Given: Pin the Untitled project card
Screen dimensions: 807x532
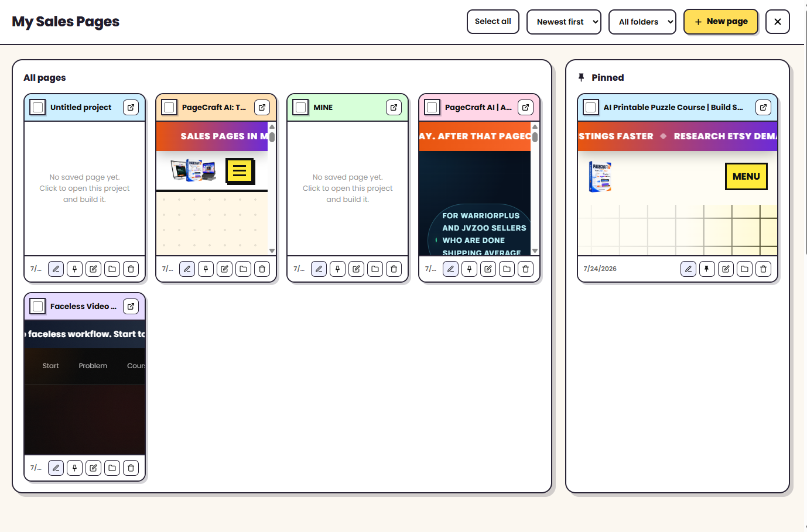Looking at the screenshot, I should pos(74,269).
